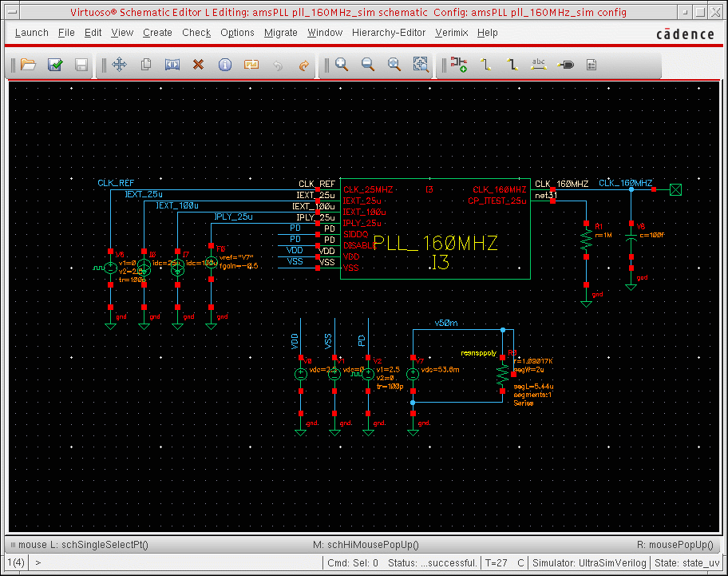Open the Launch menu

(31, 33)
